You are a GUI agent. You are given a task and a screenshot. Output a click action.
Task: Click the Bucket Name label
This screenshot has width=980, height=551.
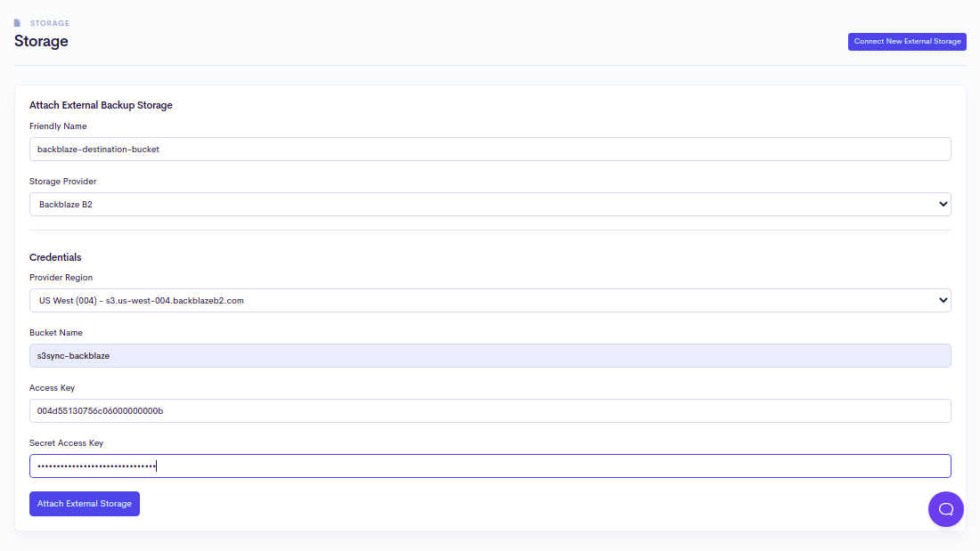pos(55,333)
